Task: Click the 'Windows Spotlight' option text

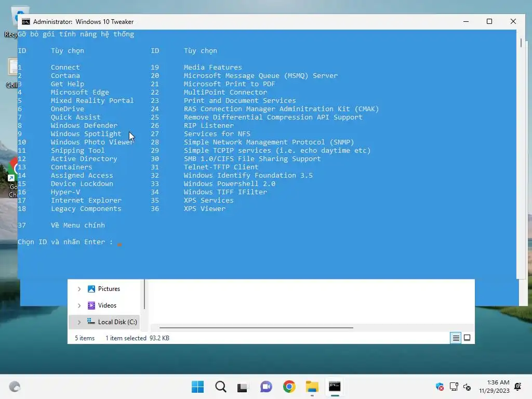Action: pos(86,134)
